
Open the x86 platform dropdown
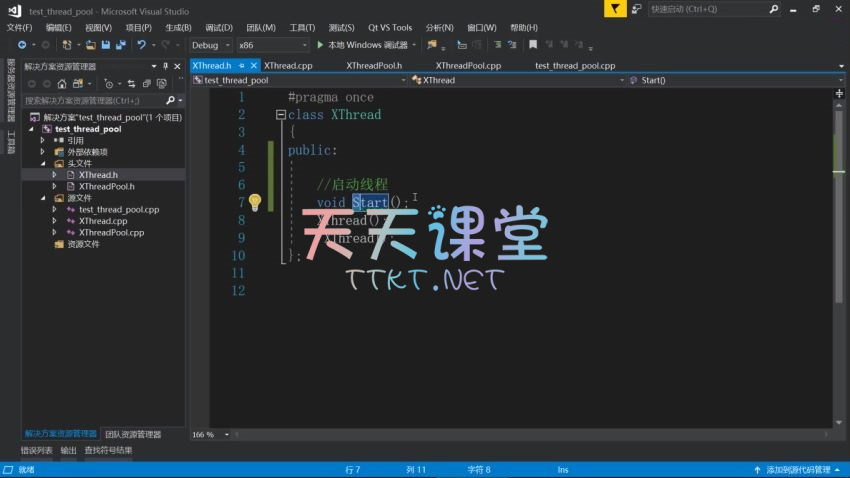(x=273, y=45)
